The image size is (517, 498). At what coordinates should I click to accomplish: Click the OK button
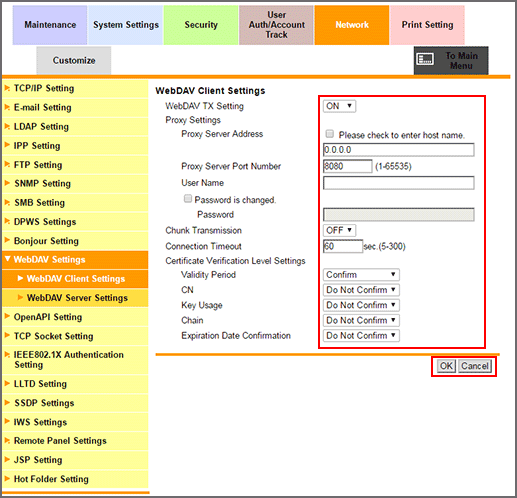tap(446, 366)
